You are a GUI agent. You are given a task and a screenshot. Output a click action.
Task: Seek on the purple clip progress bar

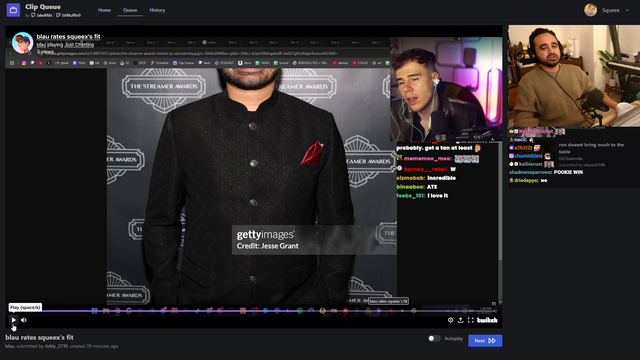pyautogui.click(x=253, y=311)
